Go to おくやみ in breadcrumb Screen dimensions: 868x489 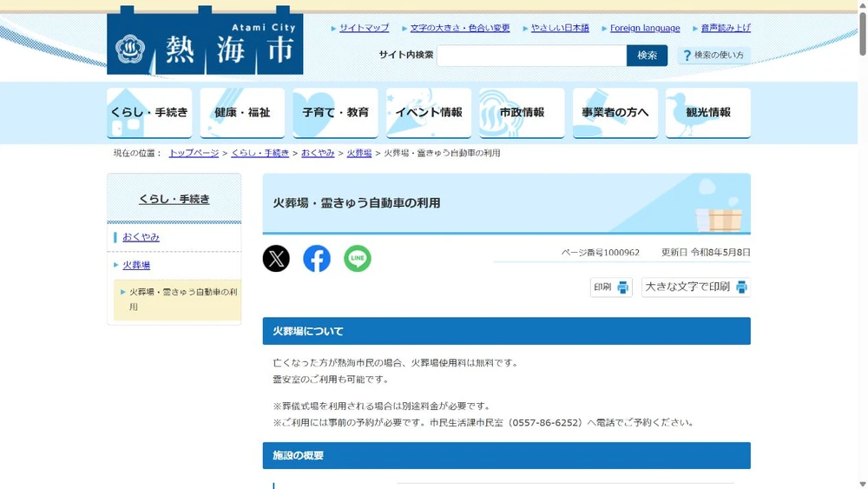(318, 153)
